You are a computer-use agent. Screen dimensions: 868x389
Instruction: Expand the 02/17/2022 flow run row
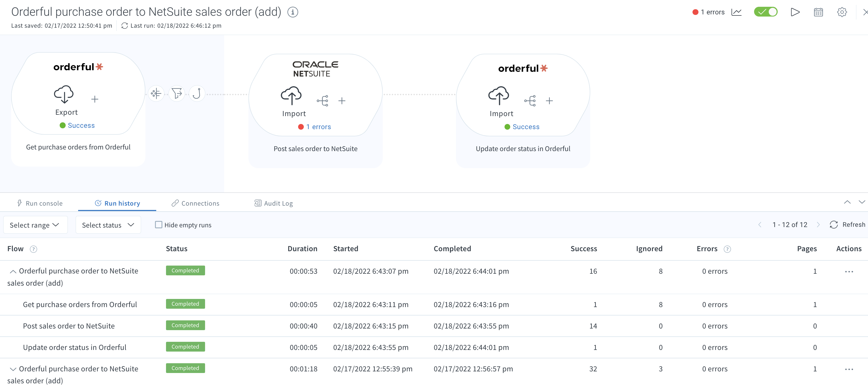pyautogui.click(x=13, y=369)
